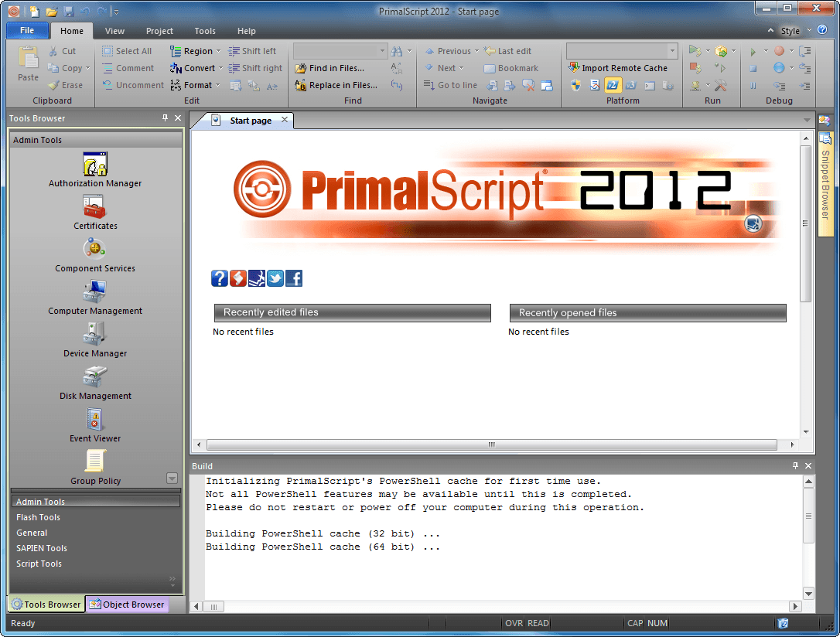Image resolution: width=840 pixels, height=637 pixels.
Task: Toggle the Bookmark button in Navigate group
Action: point(511,68)
